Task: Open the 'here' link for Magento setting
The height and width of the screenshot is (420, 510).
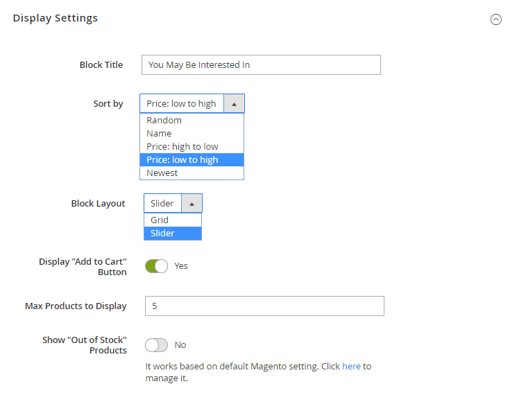Action: coord(351,366)
